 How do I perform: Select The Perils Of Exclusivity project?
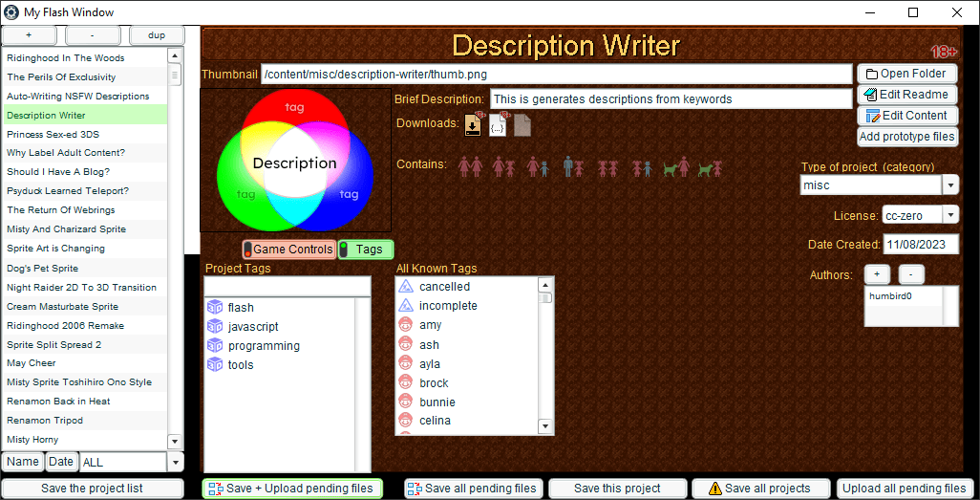click(x=85, y=77)
